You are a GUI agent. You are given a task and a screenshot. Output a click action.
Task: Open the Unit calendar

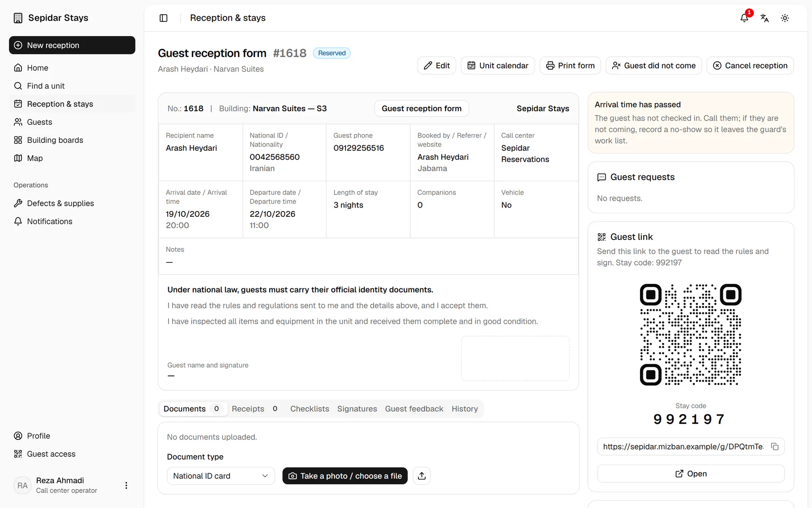tap(497, 65)
